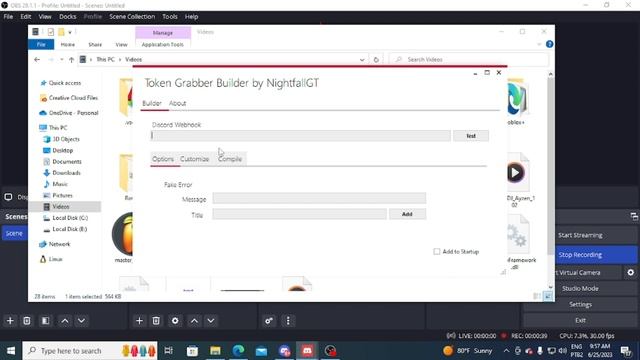This screenshot has height=360, width=640.
Task: Remove selected source with trash icon
Action: [156, 321]
